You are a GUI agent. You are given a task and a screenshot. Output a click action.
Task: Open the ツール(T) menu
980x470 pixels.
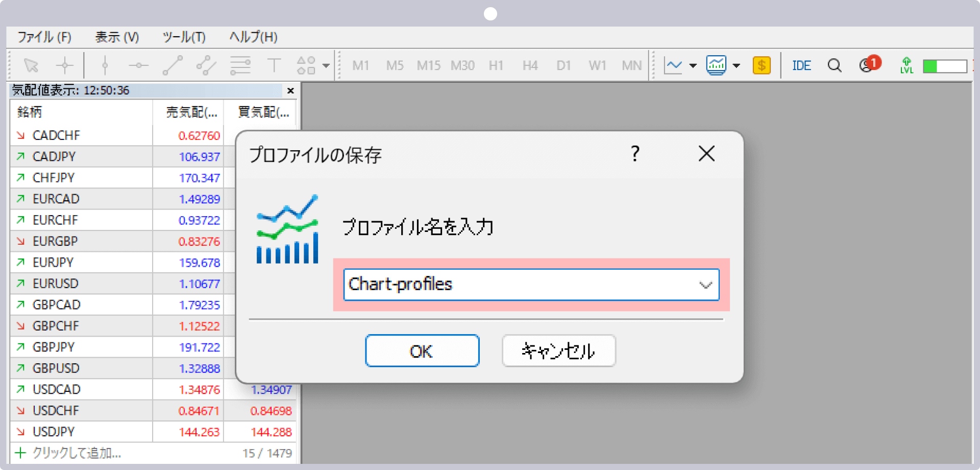[x=184, y=37]
